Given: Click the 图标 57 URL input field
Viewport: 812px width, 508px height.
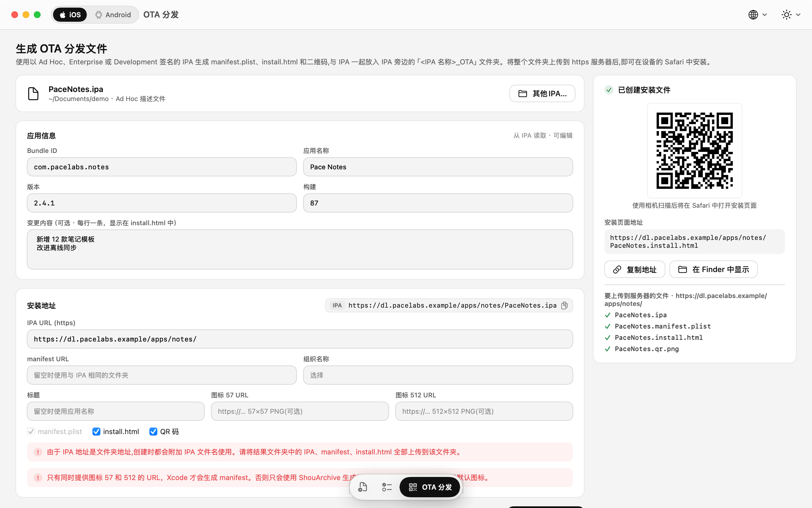Looking at the screenshot, I should [x=300, y=411].
